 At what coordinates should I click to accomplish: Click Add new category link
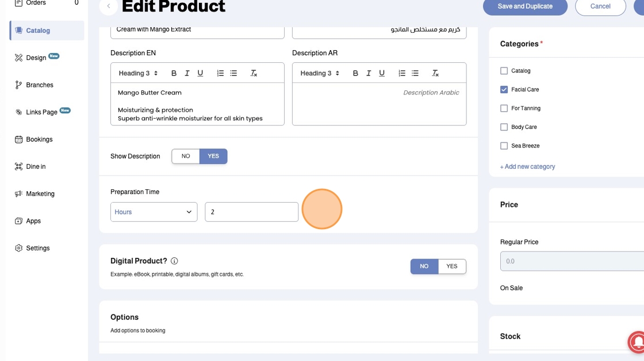coord(528,167)
